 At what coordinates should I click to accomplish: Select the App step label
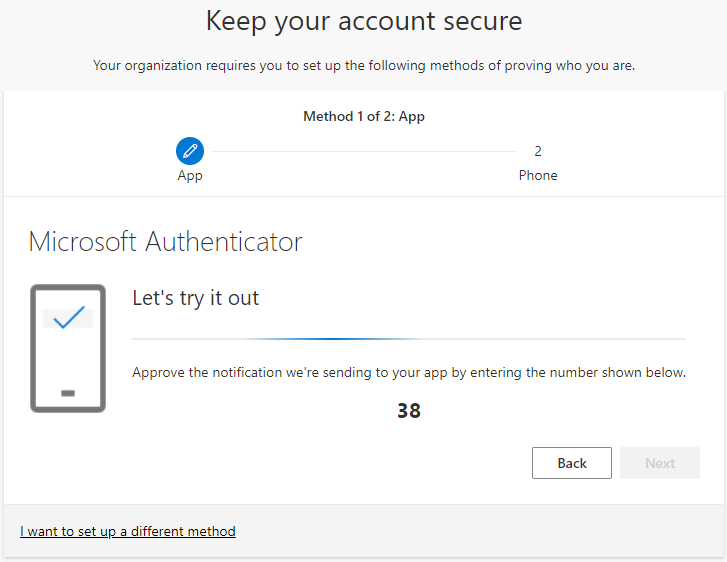189,175
